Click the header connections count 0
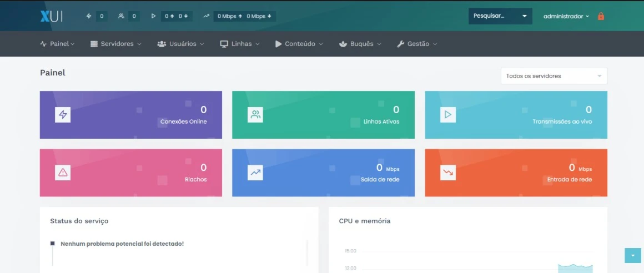644x273 pixels. coord(102,16)
